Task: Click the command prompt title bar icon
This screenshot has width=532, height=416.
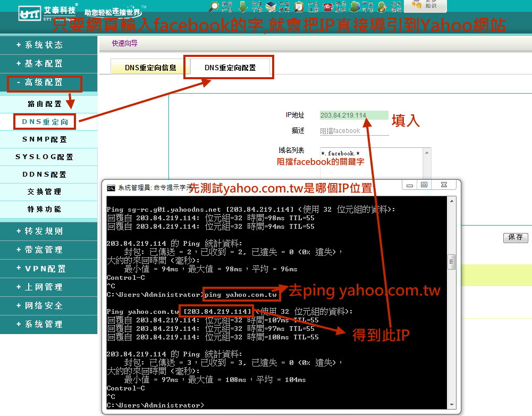Action: (x=111, y=188)
